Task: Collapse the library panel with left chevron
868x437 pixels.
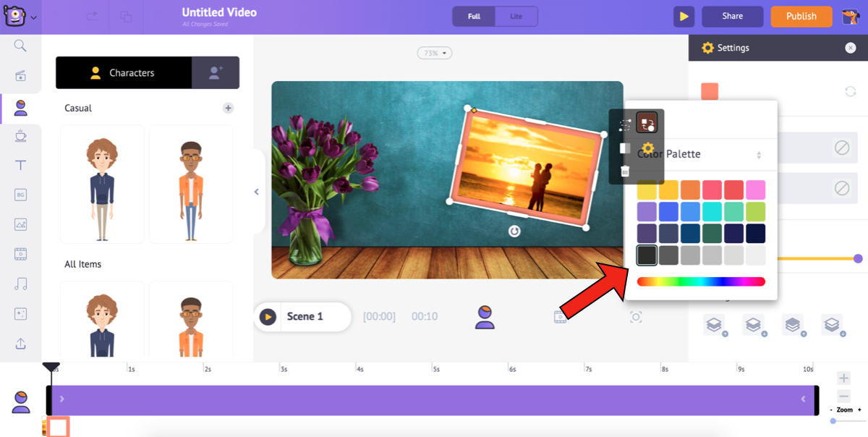Action: (x=256, y=192)
